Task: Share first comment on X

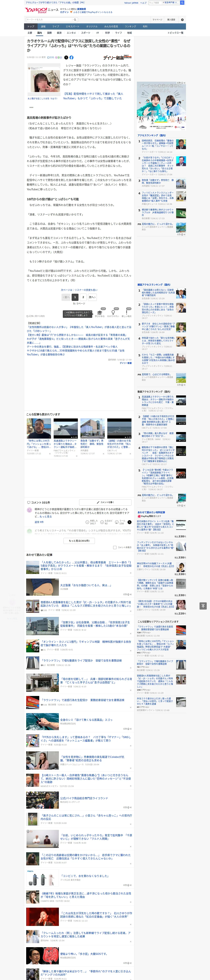Action: click(x=130, y=522)
